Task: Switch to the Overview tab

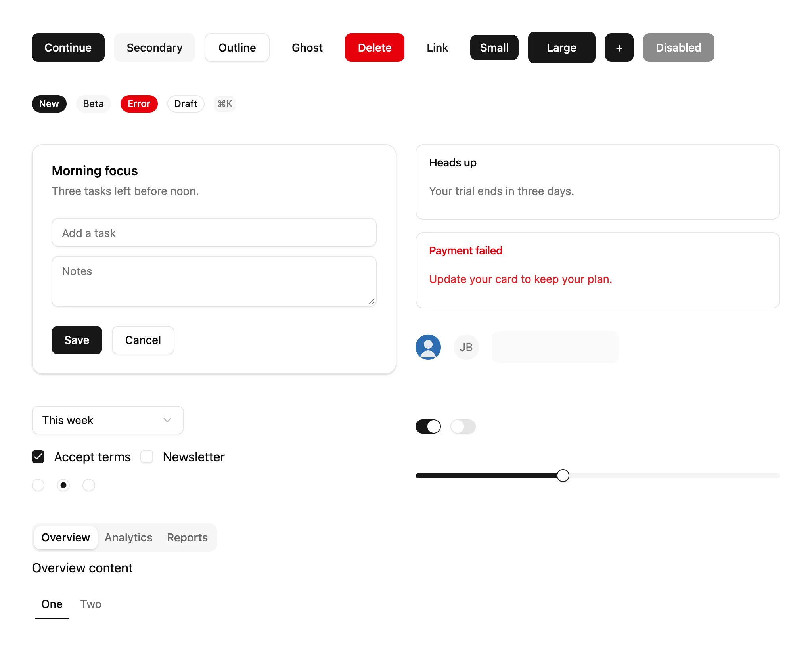Action: 66,537
